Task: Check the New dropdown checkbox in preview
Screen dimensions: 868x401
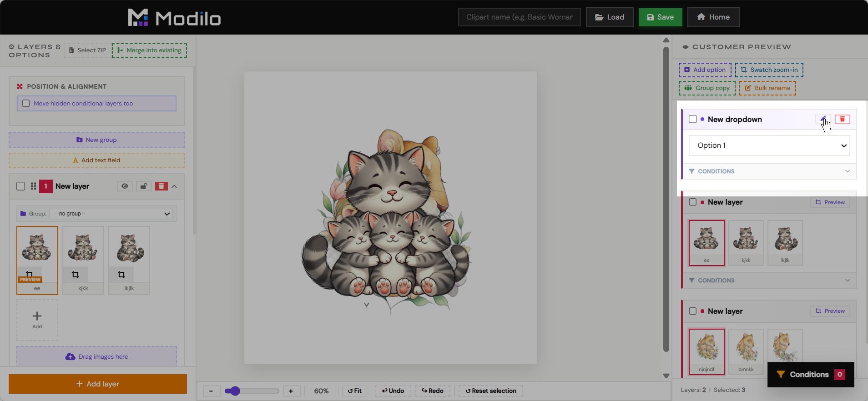Action: pyautogui.click(x=693, y=119)
